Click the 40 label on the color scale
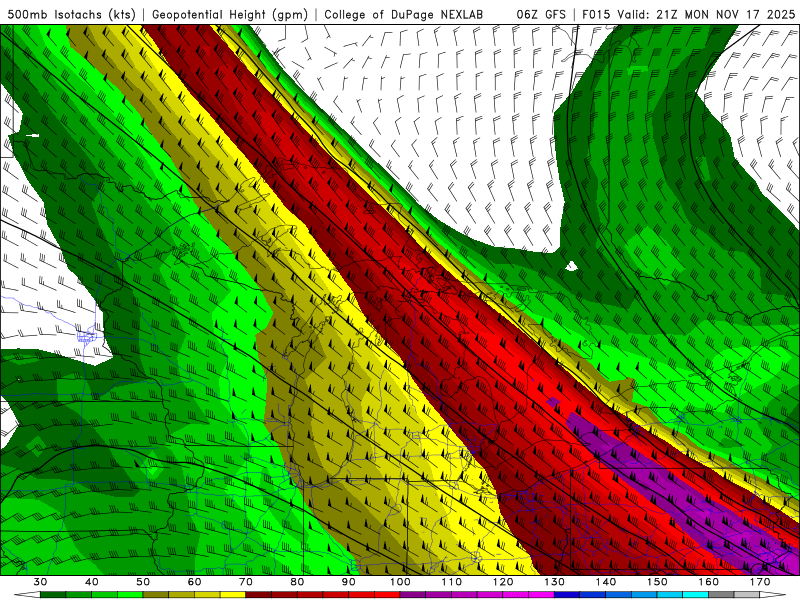This screenshot has height=600, width=800. click(92, 582)
